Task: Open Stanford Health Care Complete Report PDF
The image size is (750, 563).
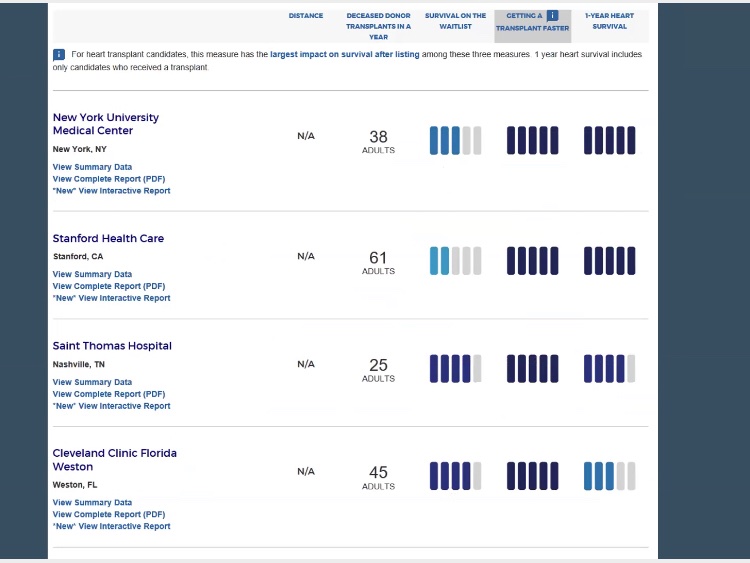Action: coord(109,286)
